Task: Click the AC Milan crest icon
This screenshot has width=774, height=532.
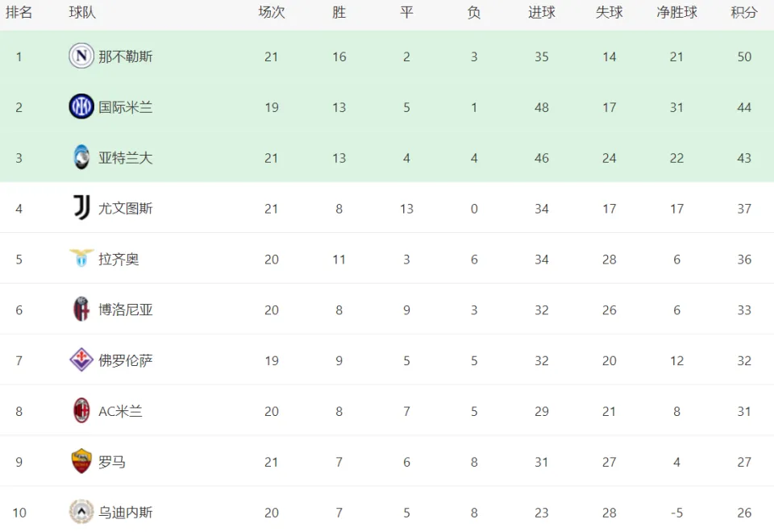Action: [81, 410]
